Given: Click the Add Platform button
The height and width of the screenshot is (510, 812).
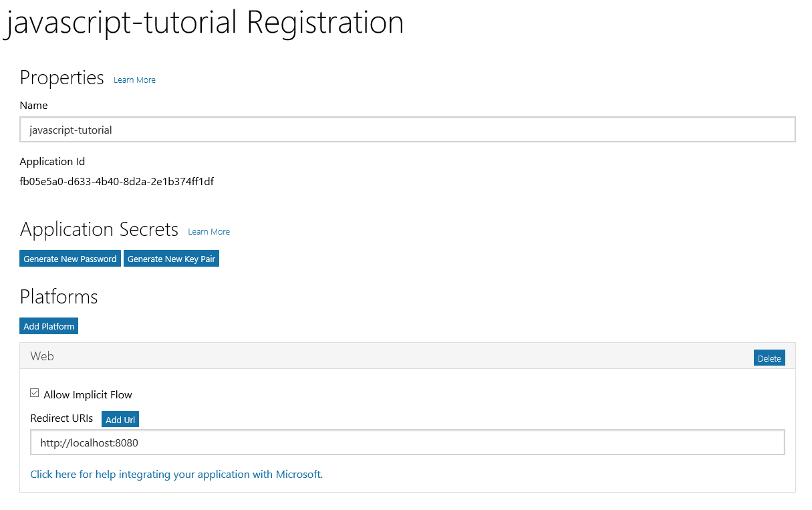Looking at the screenshot, I should pyautogui.click(x=49, y=326).
